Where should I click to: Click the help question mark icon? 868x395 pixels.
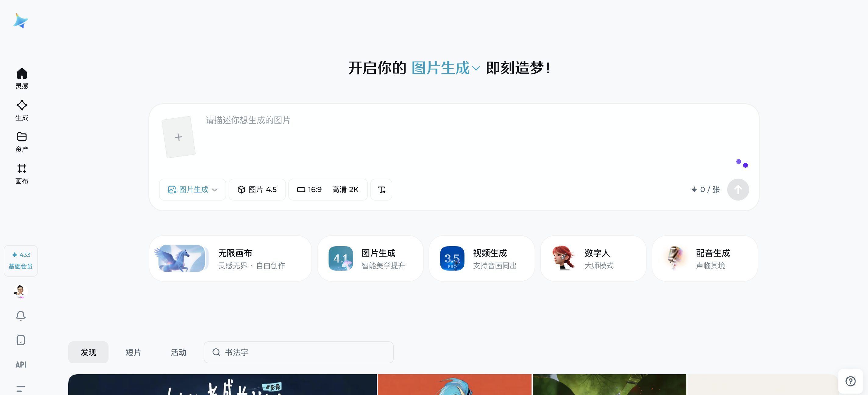coord(850,381)
